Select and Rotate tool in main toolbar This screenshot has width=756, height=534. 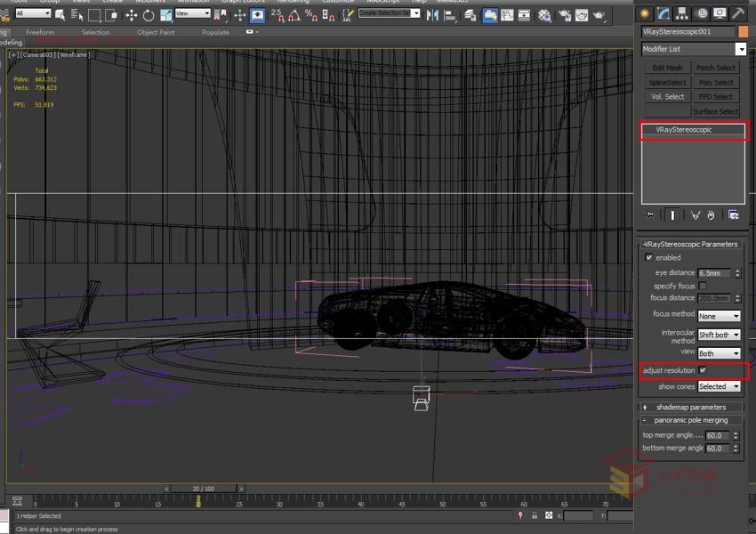148,13
